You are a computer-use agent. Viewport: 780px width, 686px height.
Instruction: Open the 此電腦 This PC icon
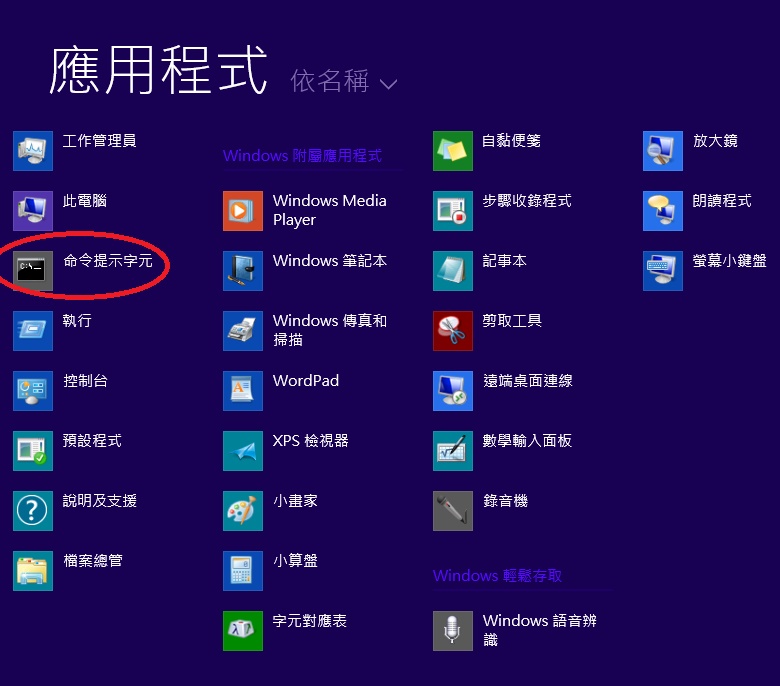tap(33, 211)
